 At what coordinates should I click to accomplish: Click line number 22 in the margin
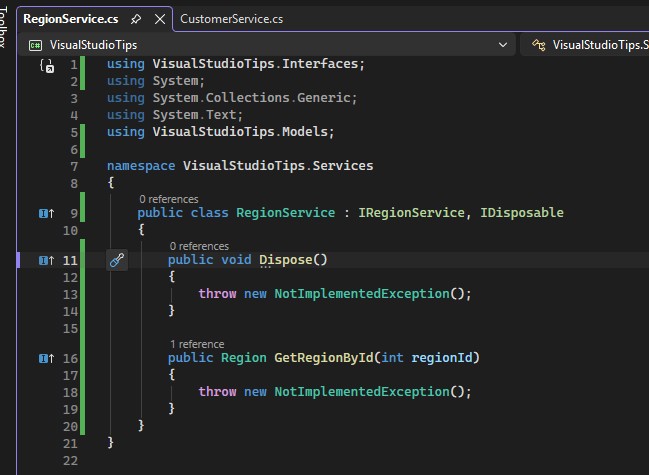coord(70,461)
